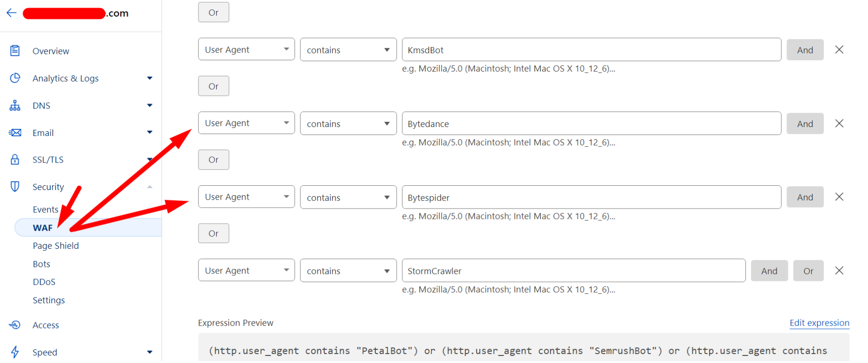Click the Email envelope icon
This screenshot has width=868, height=363.
click(15, 133)
